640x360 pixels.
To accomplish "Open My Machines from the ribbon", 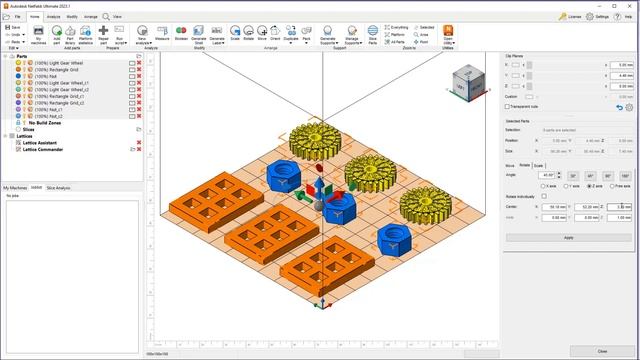I will click(x=38, y=34).
